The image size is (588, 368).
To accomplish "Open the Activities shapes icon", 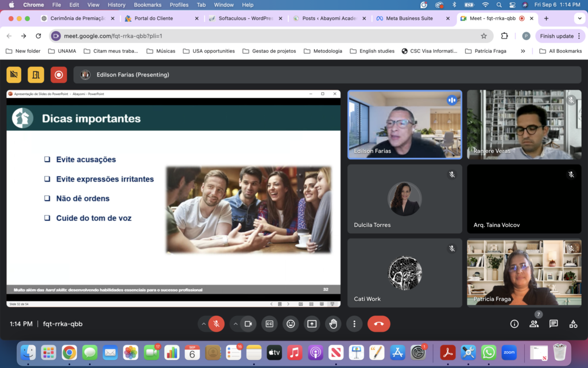I will click(573, 324).
